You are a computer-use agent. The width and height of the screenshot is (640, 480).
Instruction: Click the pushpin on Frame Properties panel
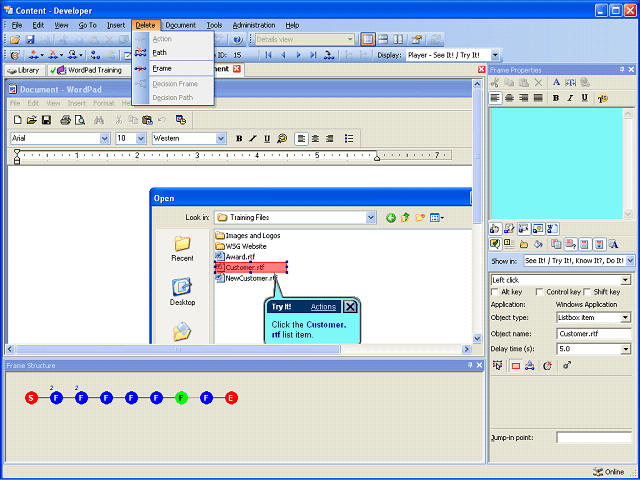pos(622,70)
